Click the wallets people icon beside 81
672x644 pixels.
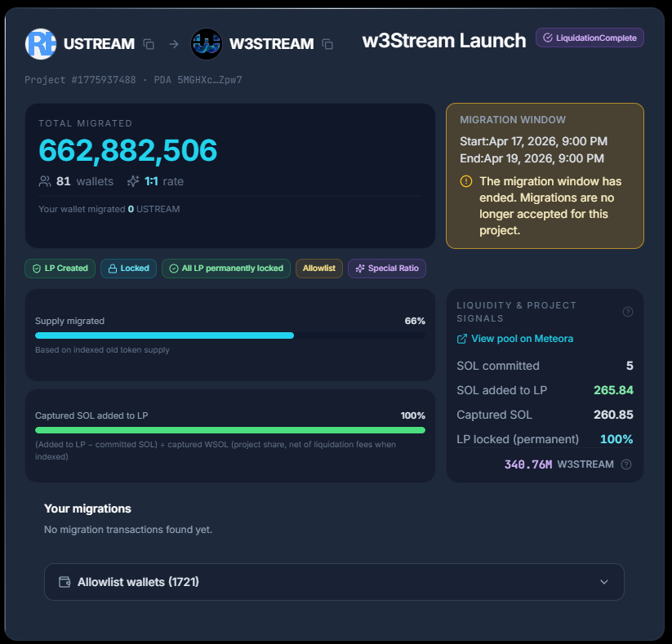[x=45, y=181]
